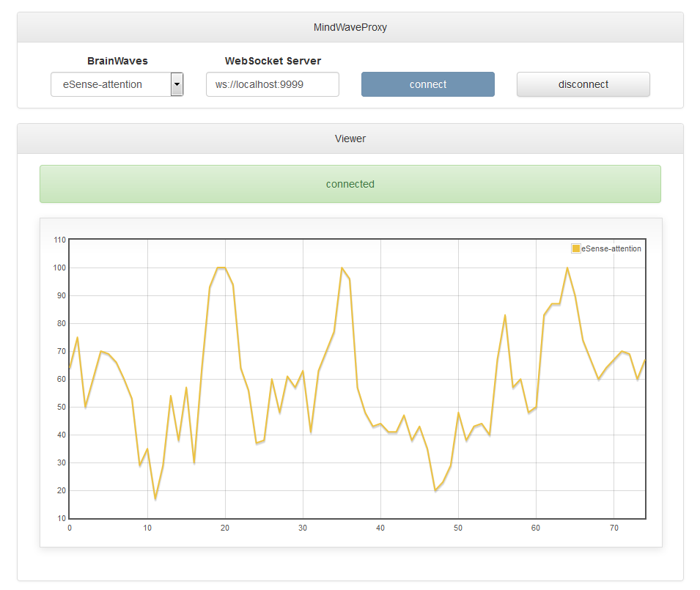Click the MindWaveProxy panel header
This screenshot has height=590, width=700.
pyautogui.click(x=350, y=27)
